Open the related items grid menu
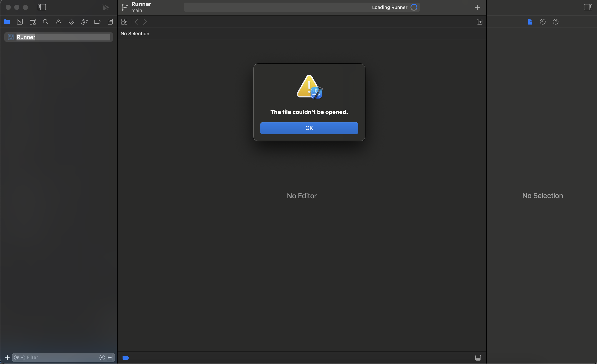 [x=124, y=22]
